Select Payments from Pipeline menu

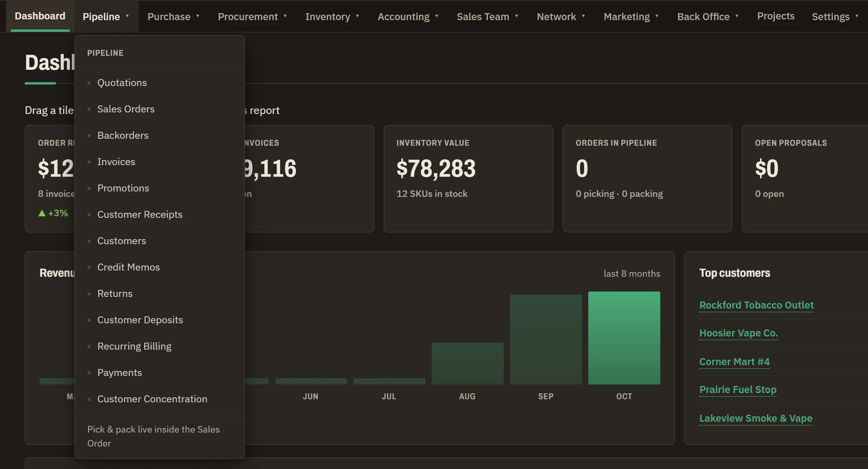[159, 372]
